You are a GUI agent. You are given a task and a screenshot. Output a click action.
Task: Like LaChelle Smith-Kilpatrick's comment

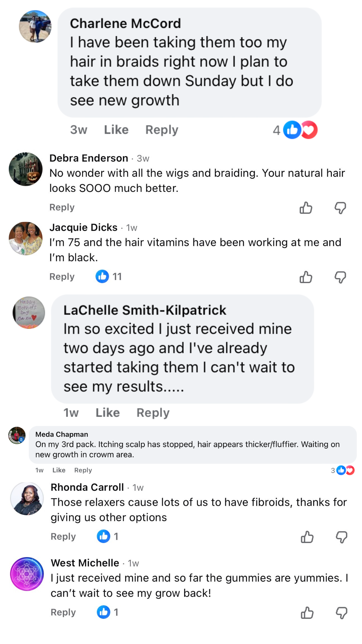[108, 413]
